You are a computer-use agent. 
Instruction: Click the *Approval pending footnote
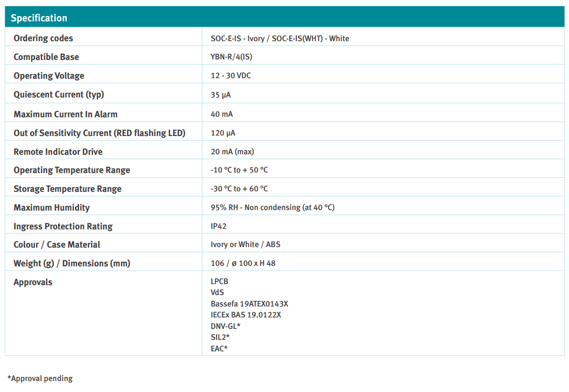(x=40, y=378)
